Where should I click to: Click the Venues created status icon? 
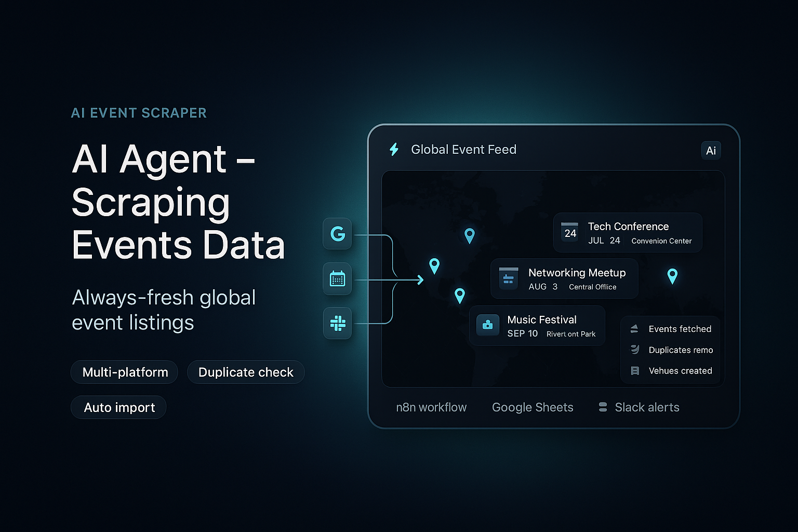click(634, 370)
